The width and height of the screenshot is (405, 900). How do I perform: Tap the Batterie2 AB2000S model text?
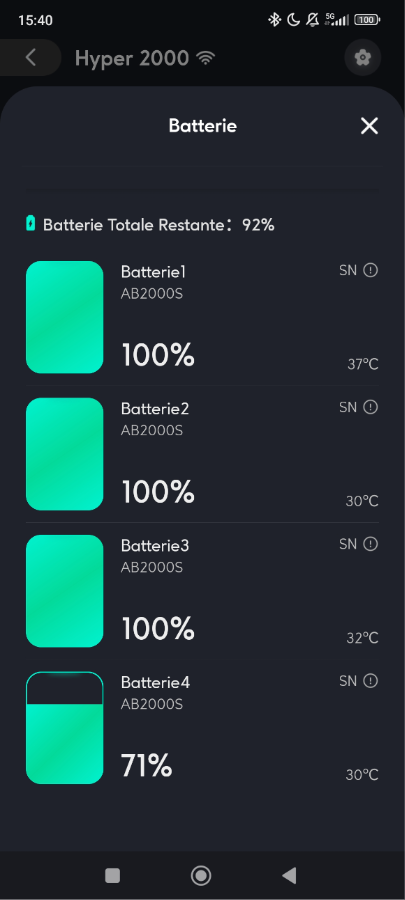tap(152, 430)
